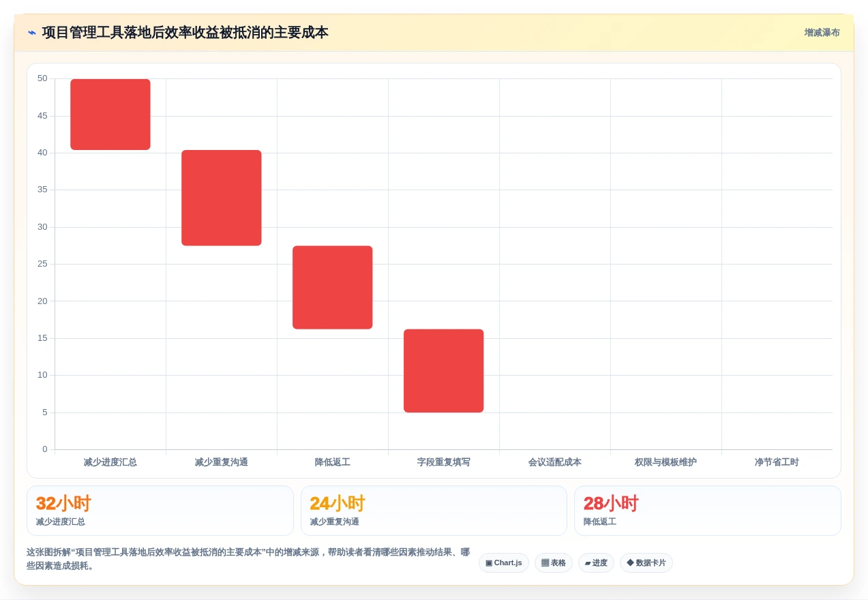Click the 净节省工时 x-axis label
This screenshot has width=868, height=600.
(777, 462)
